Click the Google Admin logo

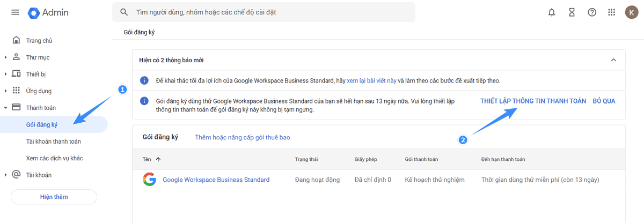click(48, 12)
